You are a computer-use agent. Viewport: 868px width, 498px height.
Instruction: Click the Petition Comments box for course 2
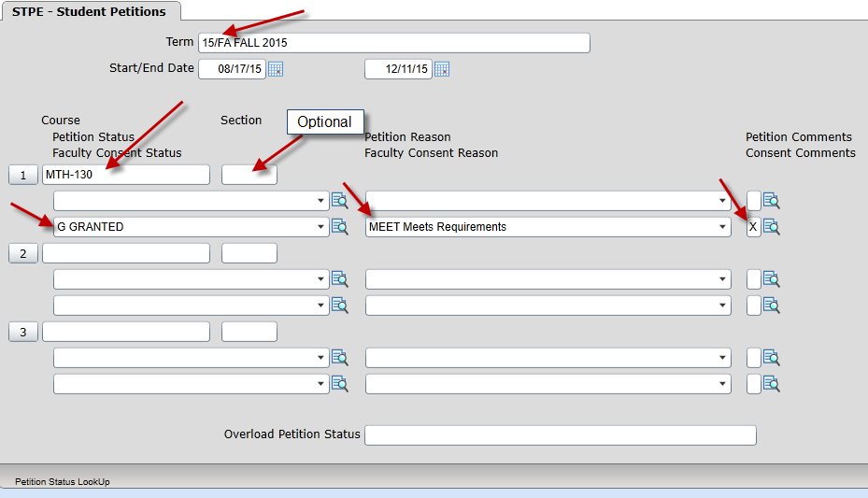pyautogui.click(x=753, y=279)
